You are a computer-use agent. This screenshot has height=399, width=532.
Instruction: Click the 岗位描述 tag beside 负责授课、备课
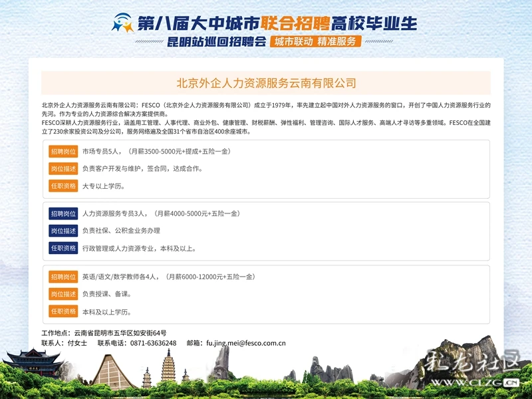63,294
